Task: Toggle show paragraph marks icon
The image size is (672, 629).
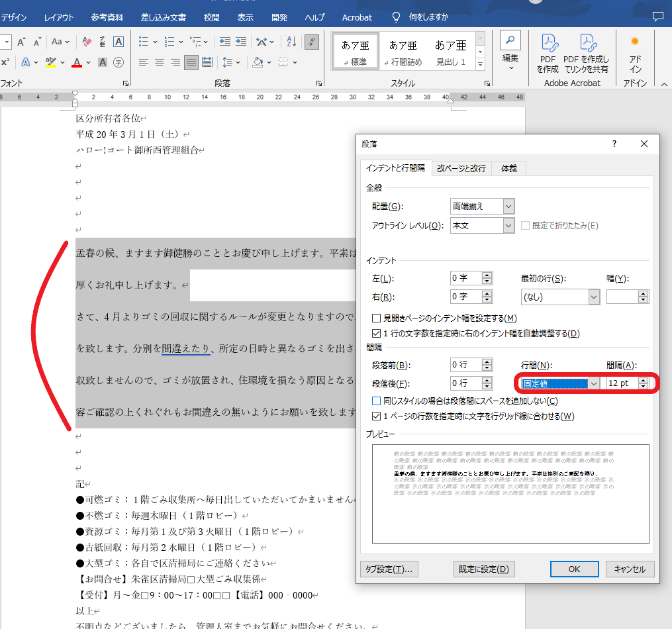Action: click(x=312, y=42)
